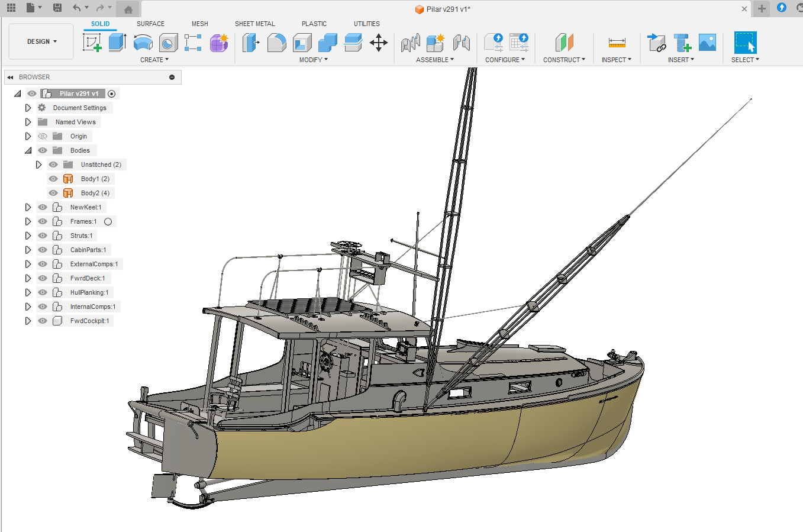
Task: Activate the Select tool icon
Action: [746, 43]
